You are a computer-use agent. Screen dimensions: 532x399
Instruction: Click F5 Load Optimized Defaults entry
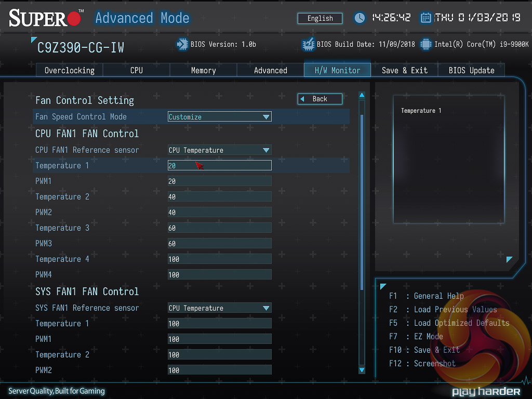tap(449, 323)
